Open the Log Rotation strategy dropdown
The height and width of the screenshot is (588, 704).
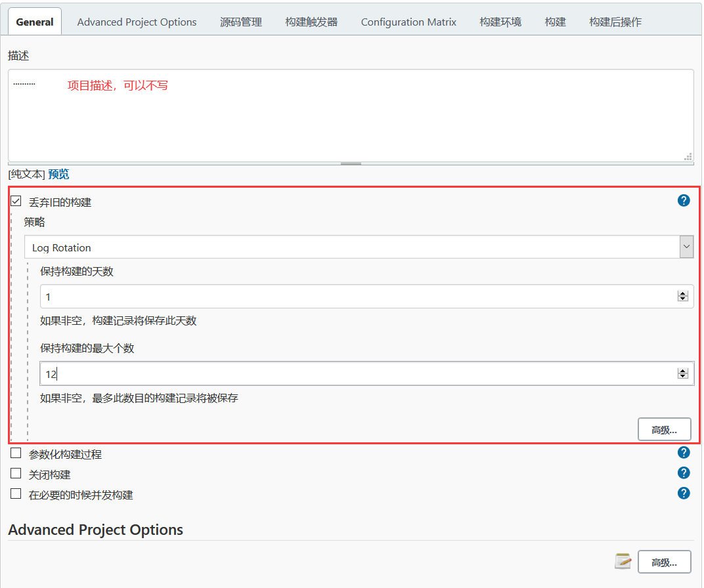tap(359, 247)
